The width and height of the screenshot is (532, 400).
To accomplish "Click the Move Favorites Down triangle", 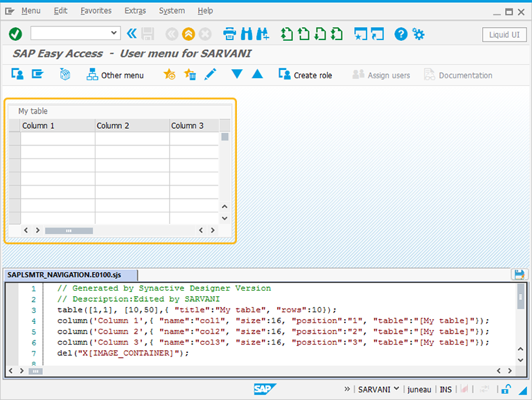I will tap(237, 73).
